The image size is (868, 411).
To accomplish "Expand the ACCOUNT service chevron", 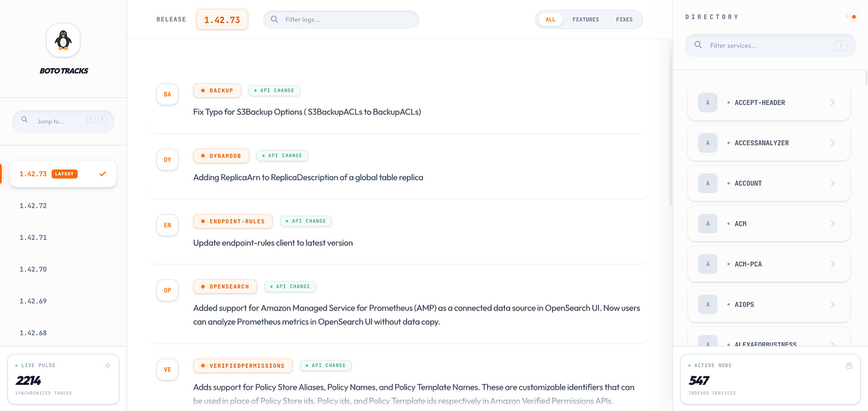I will [833, 183].
